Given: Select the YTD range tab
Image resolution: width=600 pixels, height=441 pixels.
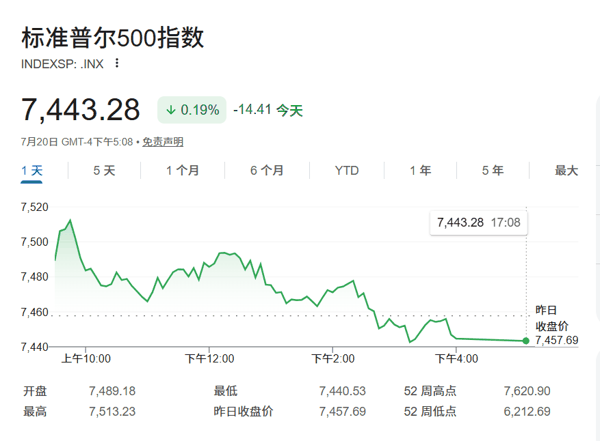Looking at the screenshot, I should [347, 170].
